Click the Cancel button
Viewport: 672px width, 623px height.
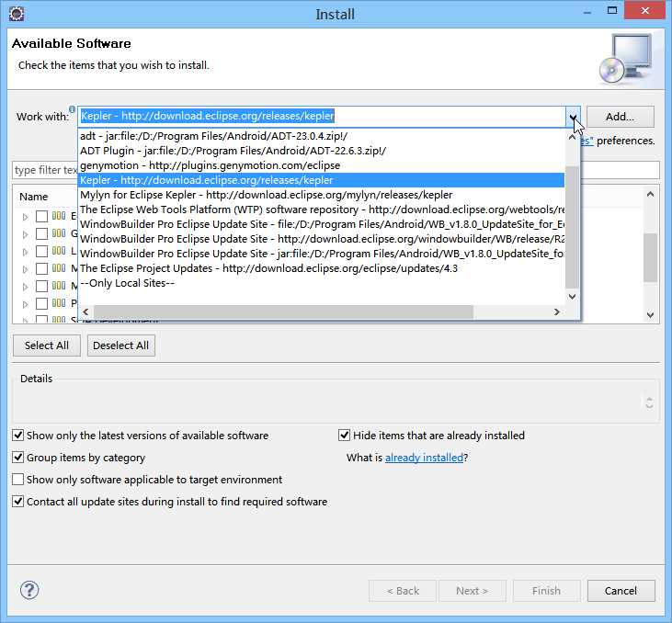[621, 591]
